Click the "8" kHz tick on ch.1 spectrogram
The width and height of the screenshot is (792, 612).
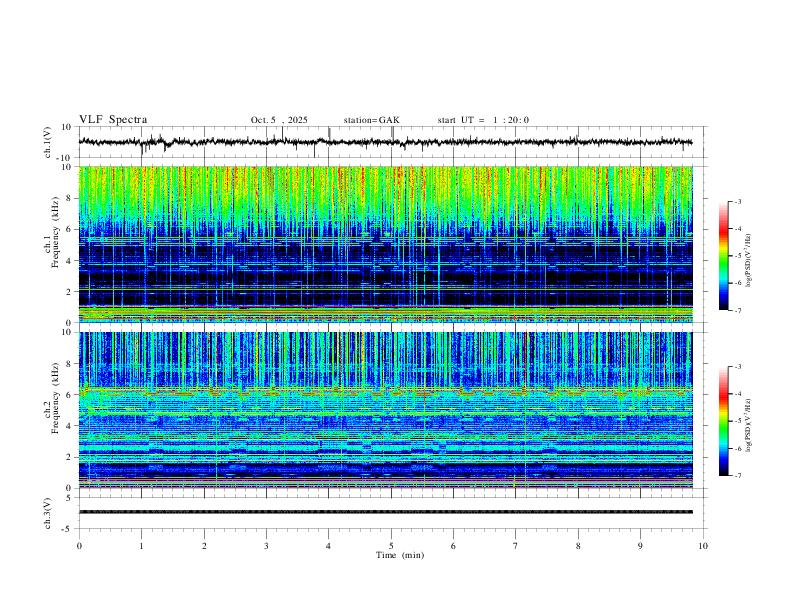point(69,198)
